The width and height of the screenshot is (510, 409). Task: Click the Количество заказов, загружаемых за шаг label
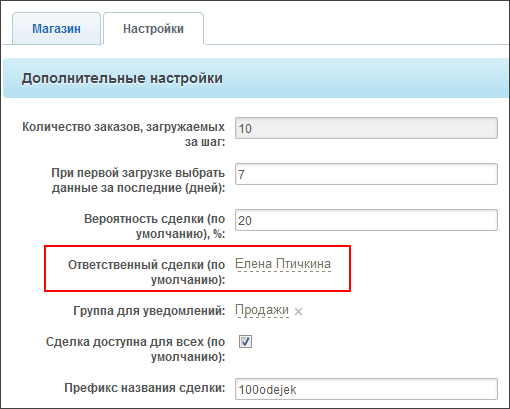click(123, 134)
